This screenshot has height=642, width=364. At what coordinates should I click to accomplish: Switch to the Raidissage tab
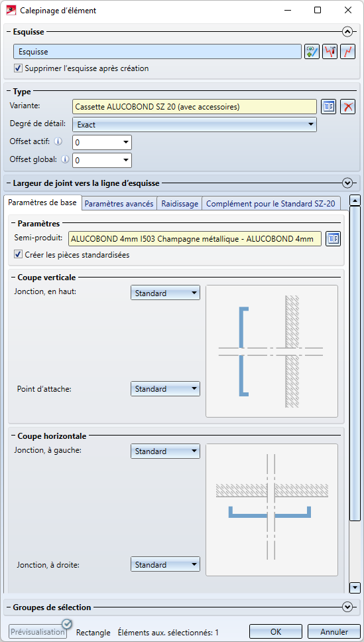click(x=180, y=204)
